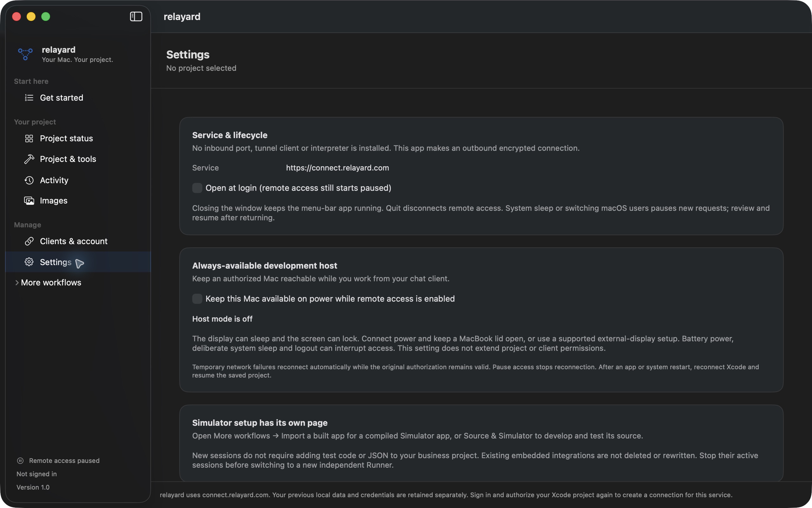
Task: Check Keep this Mac available on power
Action: click(197, 299)
